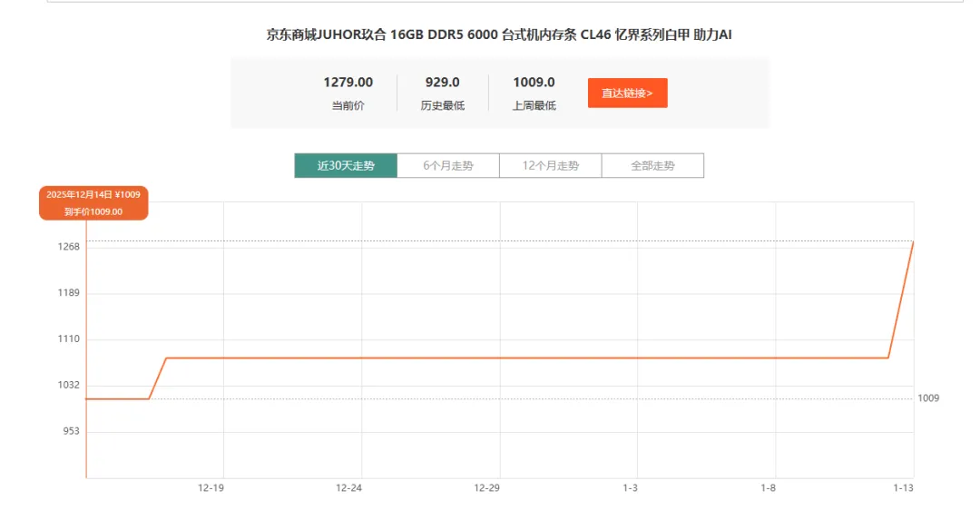The width and height of the screenshot is (980, 510).
Task: Click the 当前价 label
Action: pyautogui.click(x=348, y=105)
